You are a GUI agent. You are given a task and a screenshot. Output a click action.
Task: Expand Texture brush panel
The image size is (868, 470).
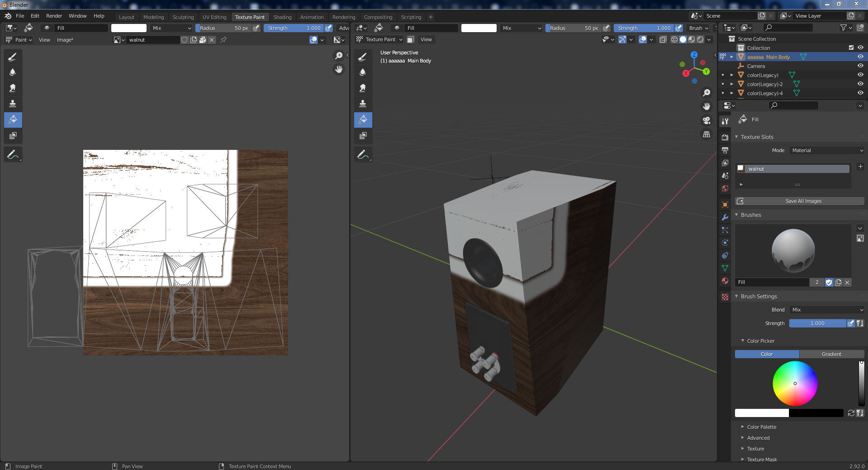(x=755, y=449)
